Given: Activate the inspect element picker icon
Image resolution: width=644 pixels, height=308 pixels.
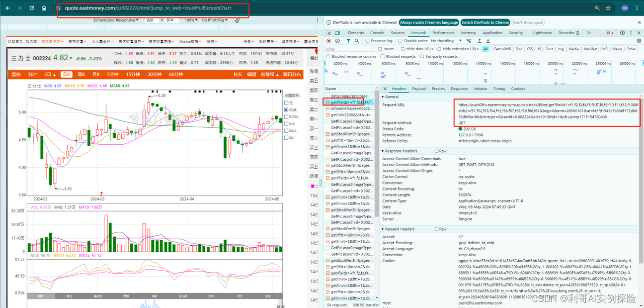Looking at the screenshot, I should tap(329, 33).
